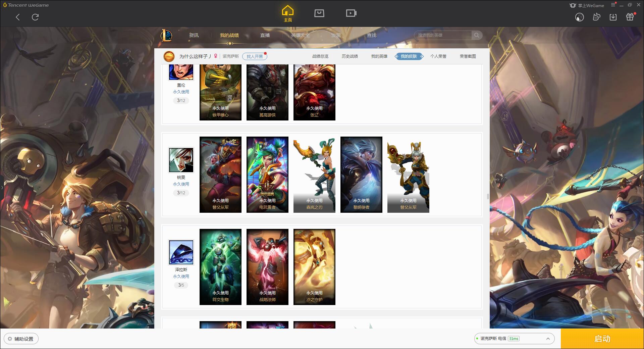Click the 为什么这样子丿 nickname

[195, 56]
